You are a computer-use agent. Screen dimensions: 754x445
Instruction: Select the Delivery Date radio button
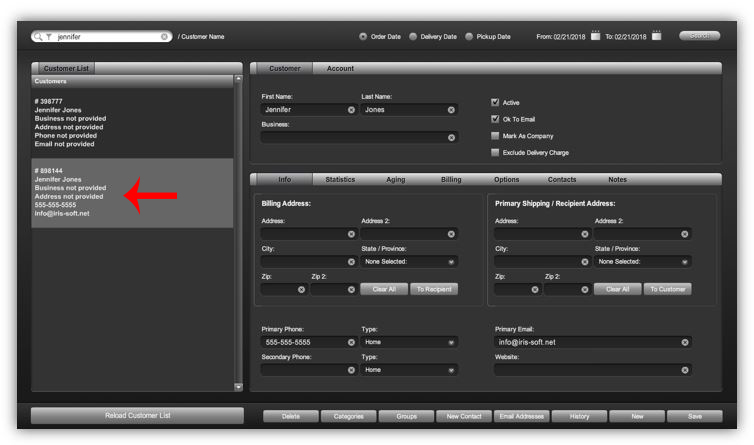click(413, 37)
